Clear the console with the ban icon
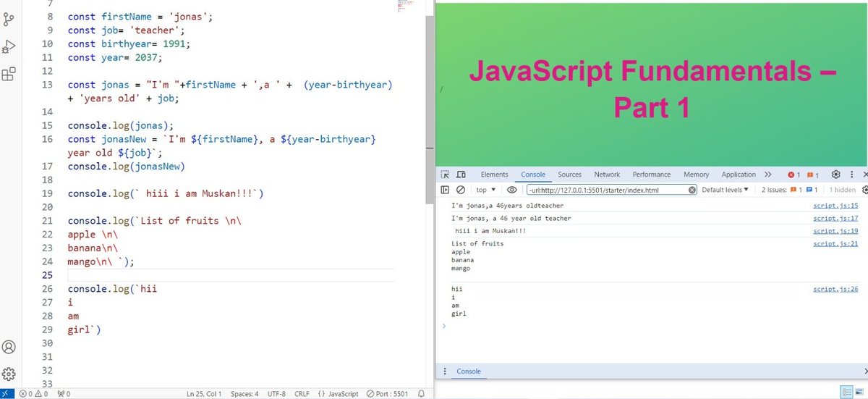 pos(461,190)
